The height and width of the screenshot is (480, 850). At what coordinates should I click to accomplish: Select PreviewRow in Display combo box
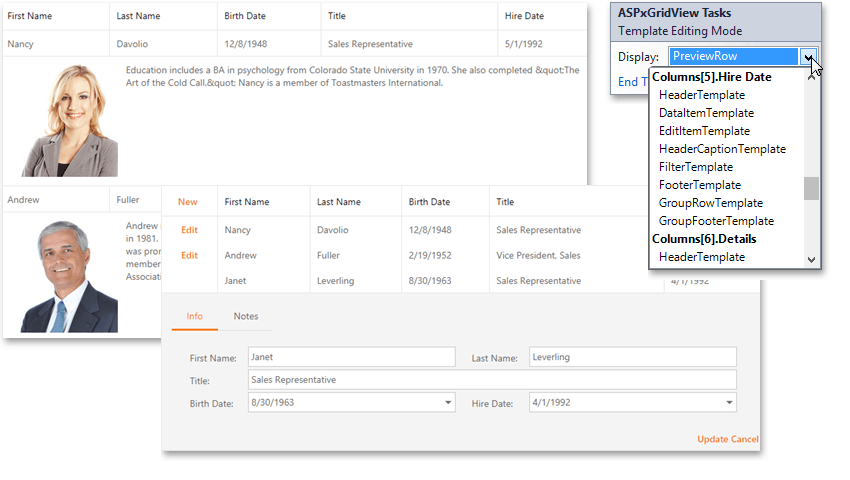[x=733, y=56]
